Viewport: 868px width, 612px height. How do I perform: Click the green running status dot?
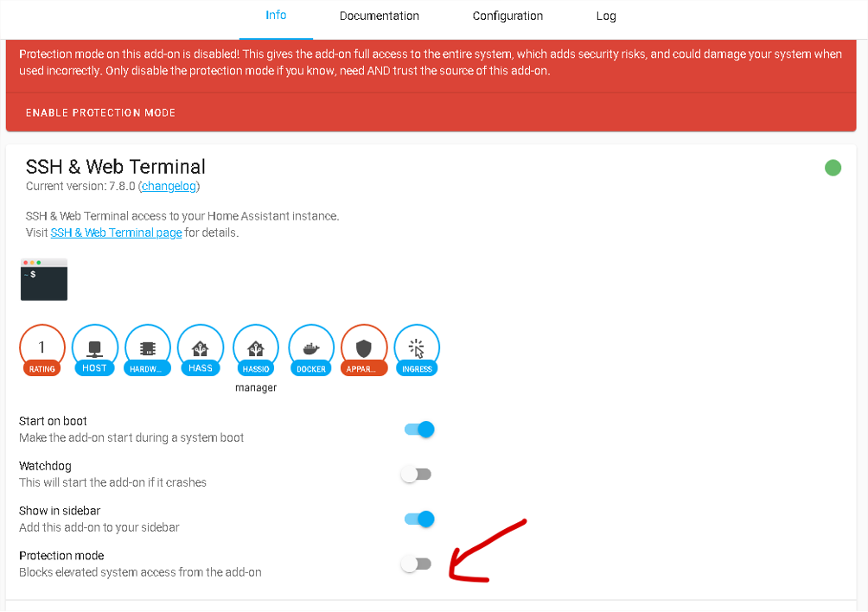click(833, 168)
